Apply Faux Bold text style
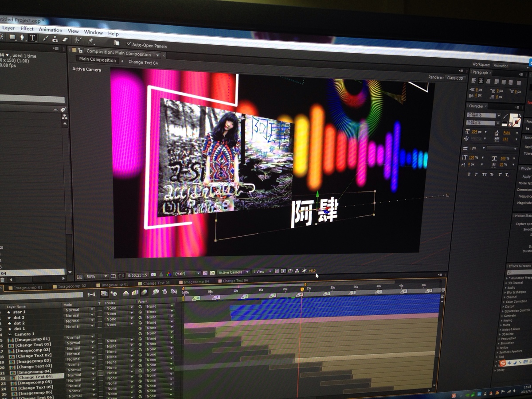The width and height of the screenshot is (532, 399). tap(469, 174)
